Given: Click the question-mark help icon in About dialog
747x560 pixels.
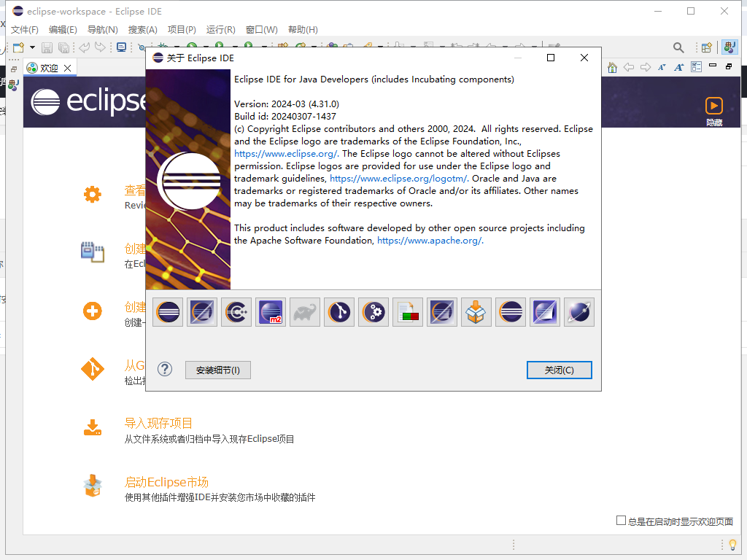Looking at the screenshot, I should point(164,370).
